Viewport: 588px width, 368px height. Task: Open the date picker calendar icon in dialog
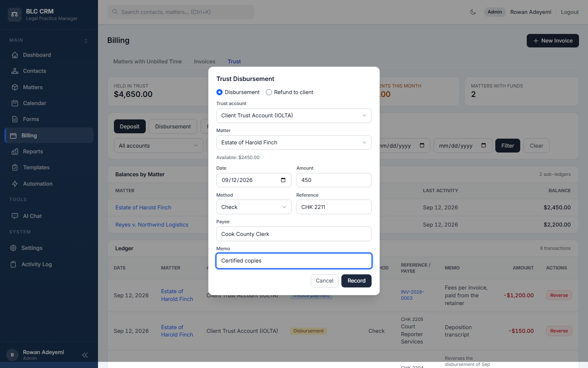pos(283,180)
